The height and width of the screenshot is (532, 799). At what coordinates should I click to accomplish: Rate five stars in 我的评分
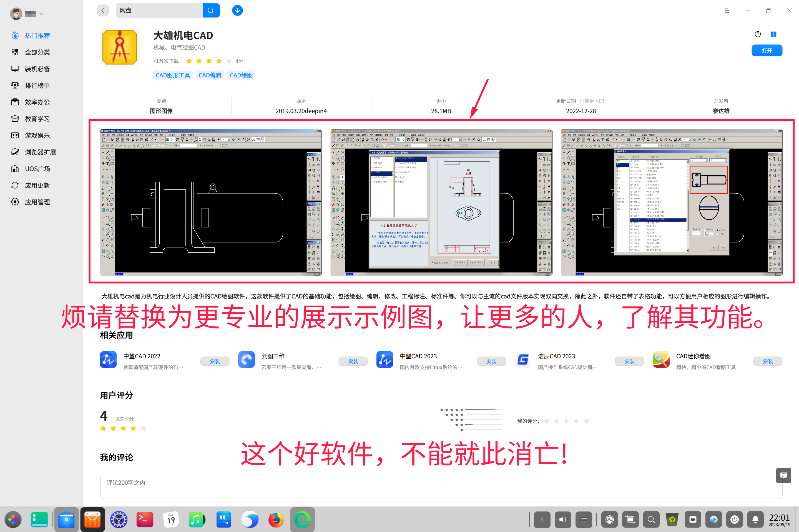586,421
